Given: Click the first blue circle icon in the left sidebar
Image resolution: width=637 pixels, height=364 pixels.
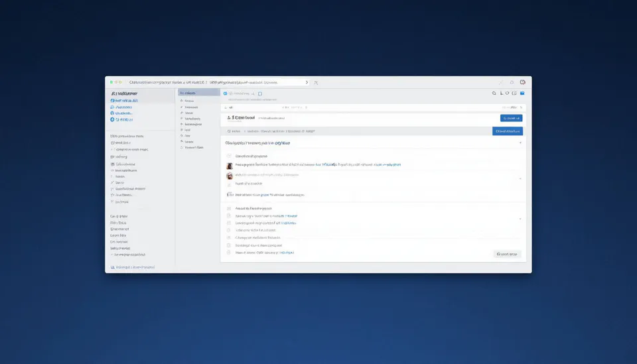Looking at the screenshot, I should point(113,100).
